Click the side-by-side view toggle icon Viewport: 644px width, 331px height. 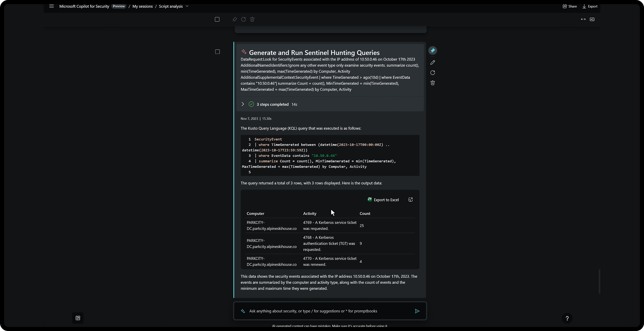pyautogui.click(x=592, y=19)
